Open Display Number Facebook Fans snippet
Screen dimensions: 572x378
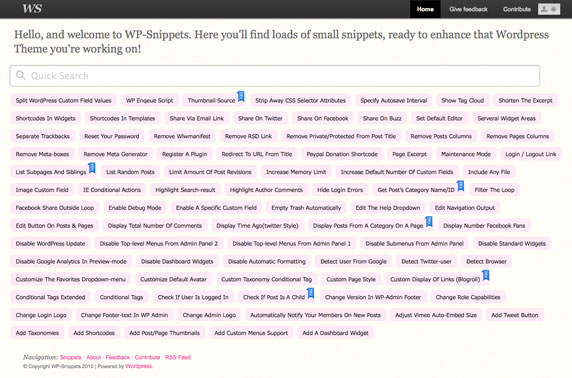pyautogui.click(x=484, y=225)
